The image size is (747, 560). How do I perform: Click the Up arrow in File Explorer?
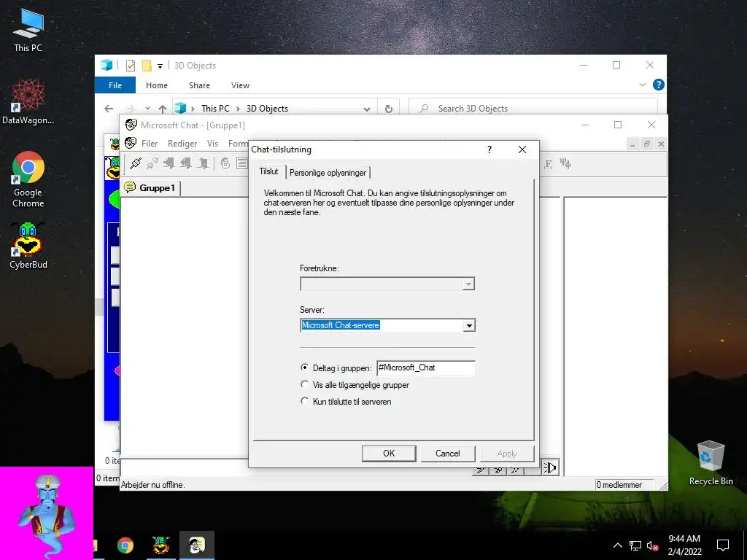click(x=163, y=109)
